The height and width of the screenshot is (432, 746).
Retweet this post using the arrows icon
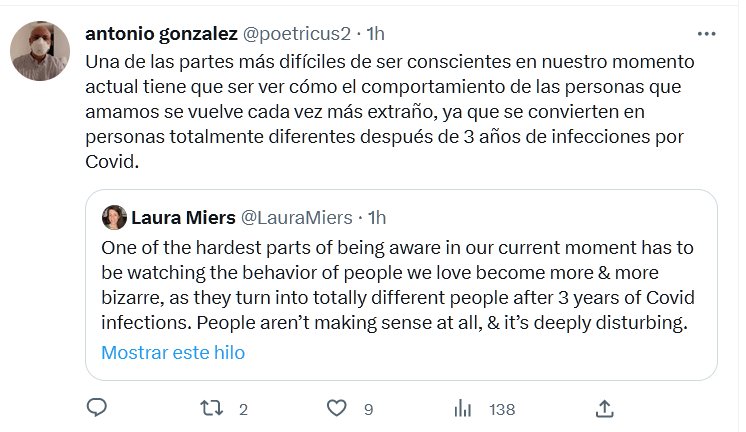point(210,408)
